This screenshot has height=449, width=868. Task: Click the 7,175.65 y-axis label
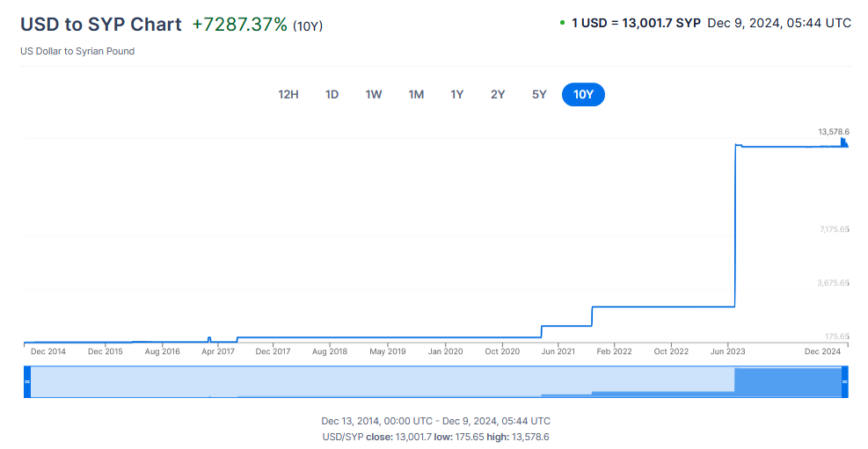pyautogui.click(x=832, y=229)
